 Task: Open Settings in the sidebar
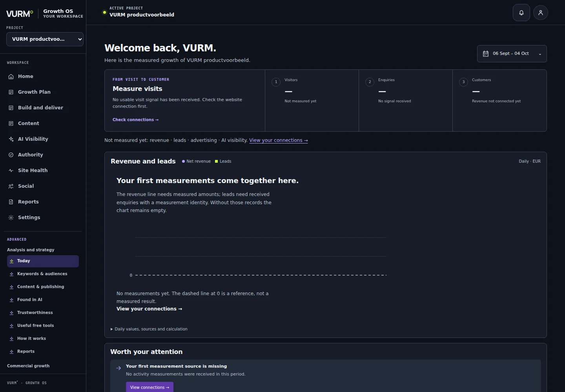pos(43,218)
